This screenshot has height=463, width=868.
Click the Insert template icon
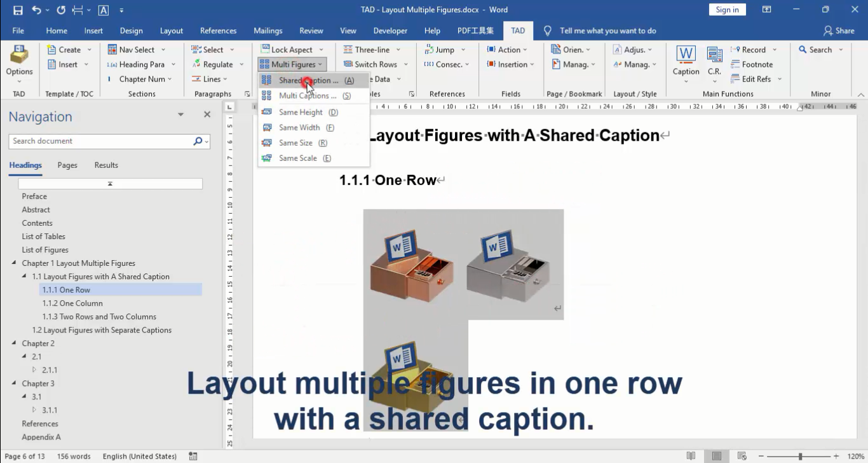[52, 64]
